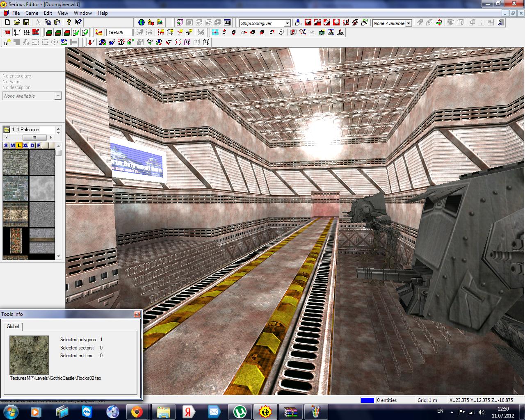Click the globe world settings icon

pos(142,22)
